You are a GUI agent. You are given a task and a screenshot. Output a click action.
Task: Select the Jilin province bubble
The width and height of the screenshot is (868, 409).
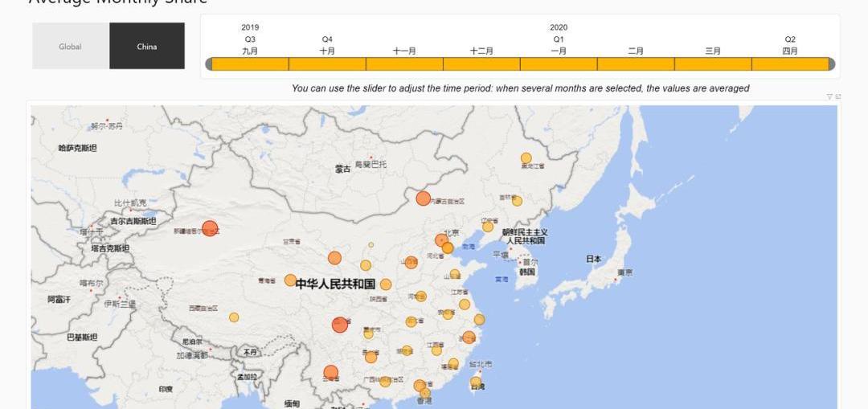click(x=517, y=201)
